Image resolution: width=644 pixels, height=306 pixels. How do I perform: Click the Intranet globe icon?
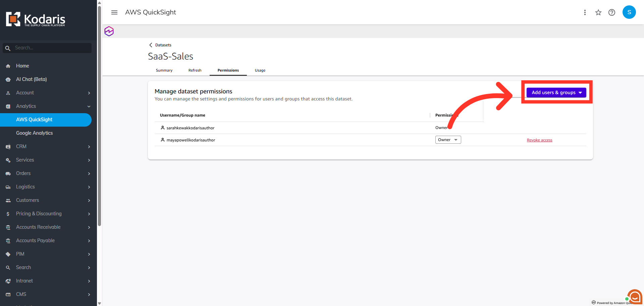point(8,281)
